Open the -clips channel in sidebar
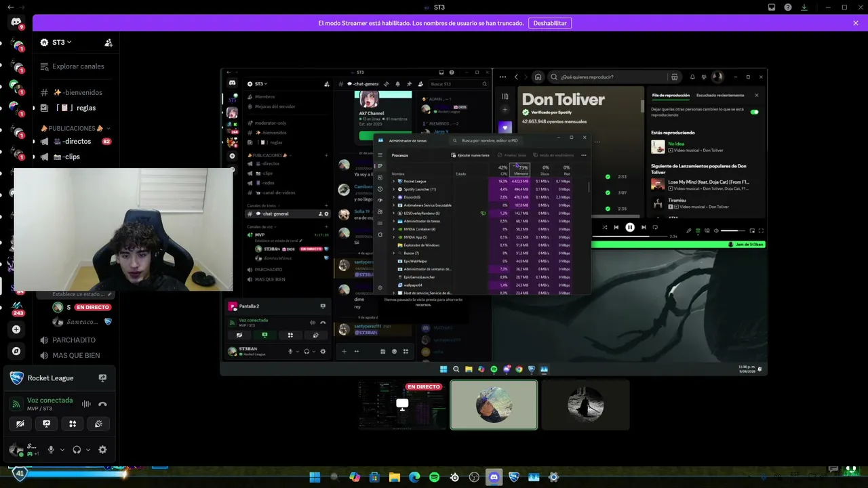This screenshot has width=868, height=488. 76,157
